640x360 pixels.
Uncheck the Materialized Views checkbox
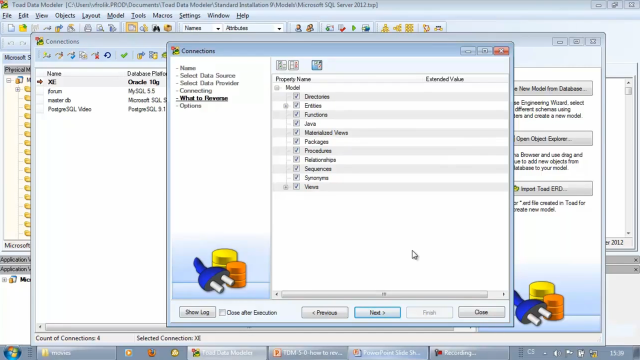[297, 132]
